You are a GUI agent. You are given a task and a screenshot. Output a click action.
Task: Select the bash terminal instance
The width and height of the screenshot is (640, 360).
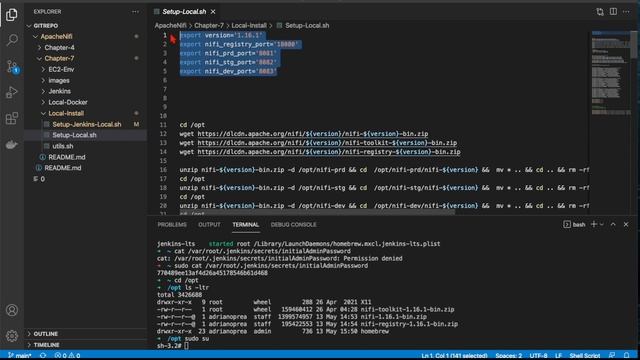574,224
